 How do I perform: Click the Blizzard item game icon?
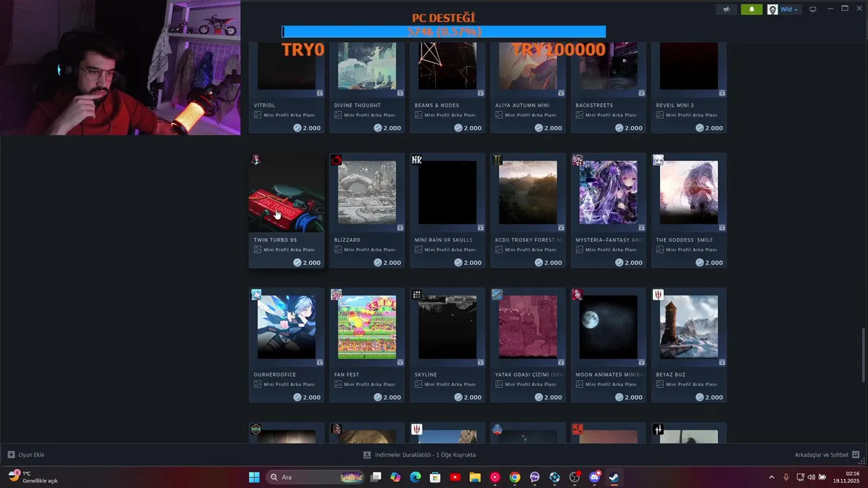[336, 160]
